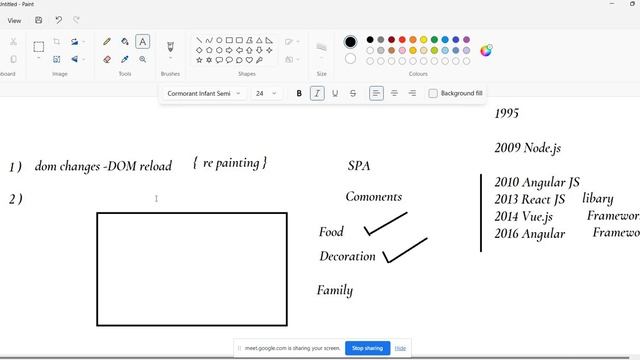640x360 pixels.
Task: Enable the Background fill checkbox
Action: (x=433, y=93)
